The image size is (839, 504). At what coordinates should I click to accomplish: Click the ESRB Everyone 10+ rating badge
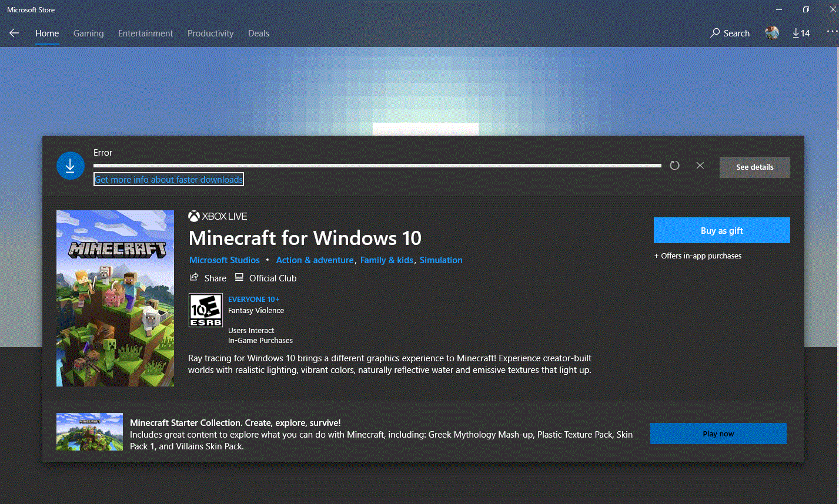click(206, 310)
